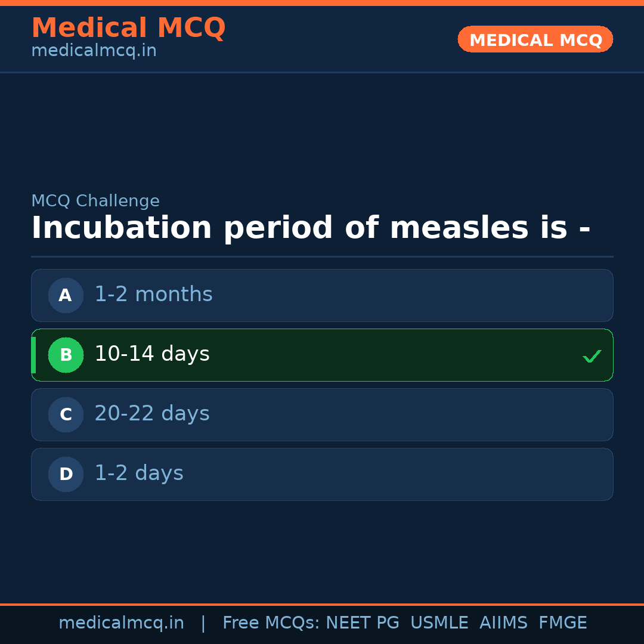Click the letter D circle badge
Viewport: 644px width, 644px height.
(x=66, y=474)
